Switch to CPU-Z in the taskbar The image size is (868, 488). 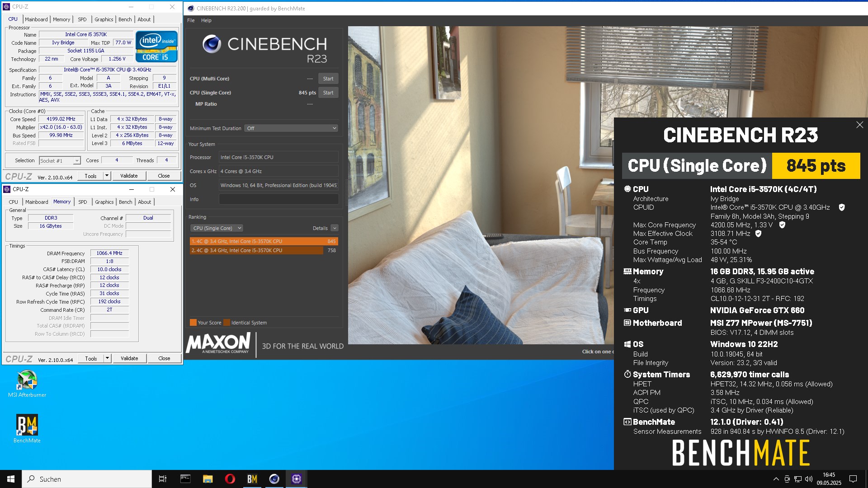point(297,479)
